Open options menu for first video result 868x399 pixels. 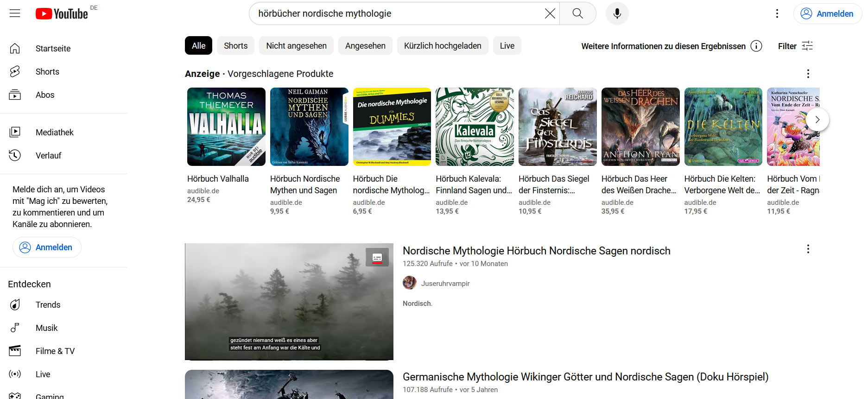(808, 249)
